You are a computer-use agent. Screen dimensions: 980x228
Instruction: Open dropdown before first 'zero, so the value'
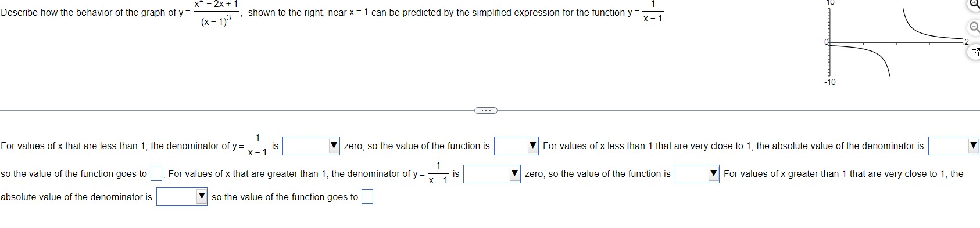(x=311, y=146)
